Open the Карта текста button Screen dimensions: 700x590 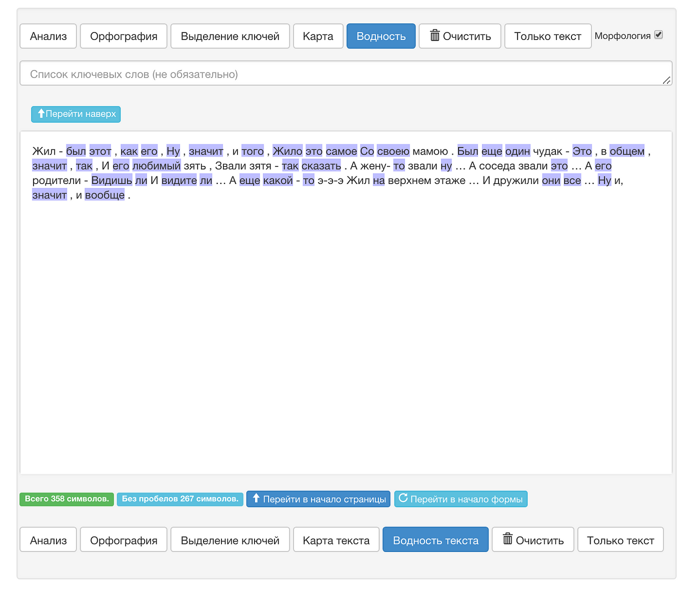point(336,539)
